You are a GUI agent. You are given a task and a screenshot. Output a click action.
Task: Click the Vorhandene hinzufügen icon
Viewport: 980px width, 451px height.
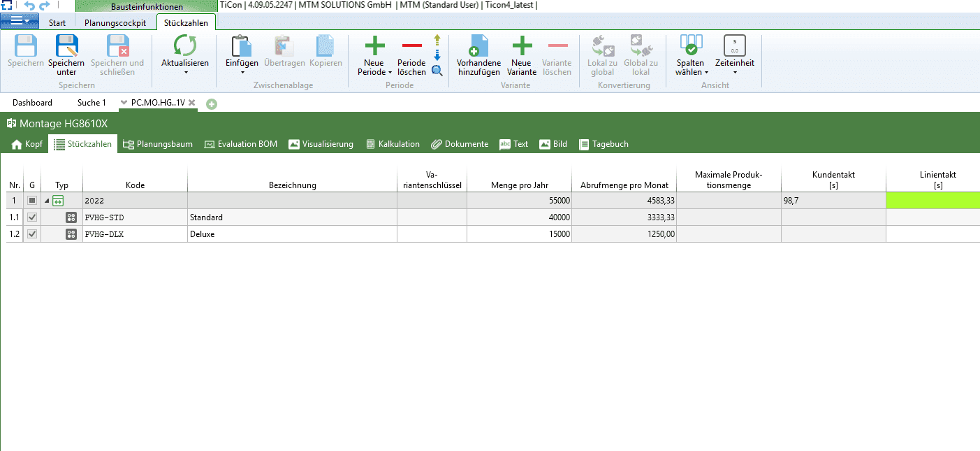point(478,46)
